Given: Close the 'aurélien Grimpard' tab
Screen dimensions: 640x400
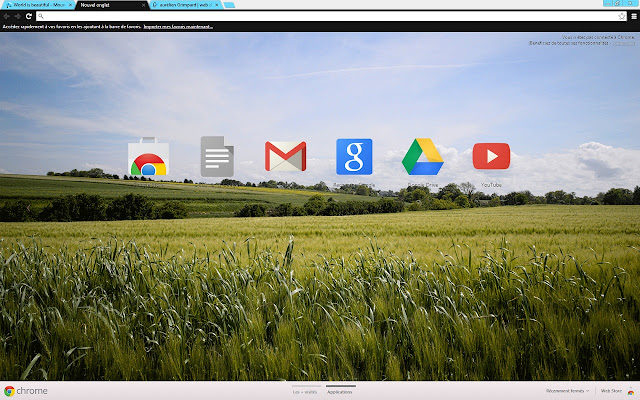Looking at the screenshot, I should tap(217, 5).
